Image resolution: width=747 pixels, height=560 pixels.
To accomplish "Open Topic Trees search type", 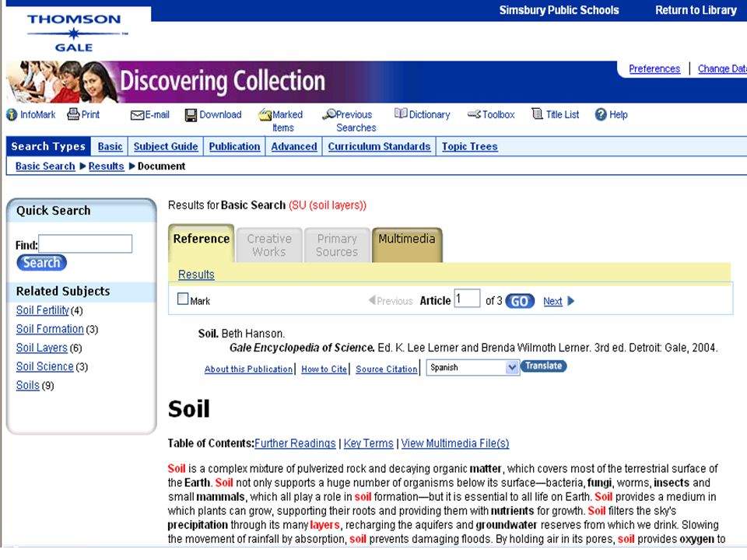I will point(470,147).
